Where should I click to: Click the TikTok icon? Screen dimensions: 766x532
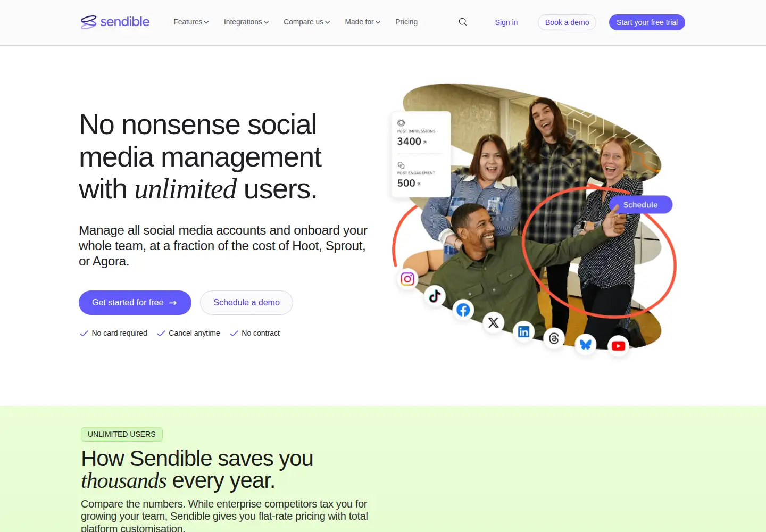[x=435, y=296]
